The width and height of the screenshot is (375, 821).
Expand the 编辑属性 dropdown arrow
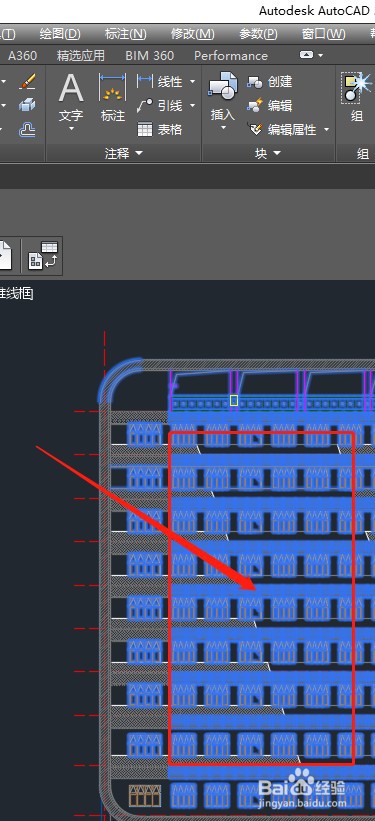pos(326,129)
